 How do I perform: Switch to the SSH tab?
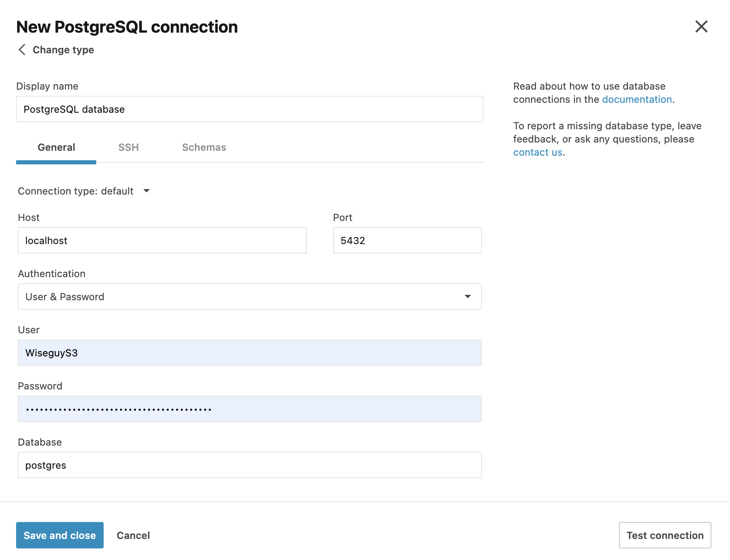pos(128,147)
